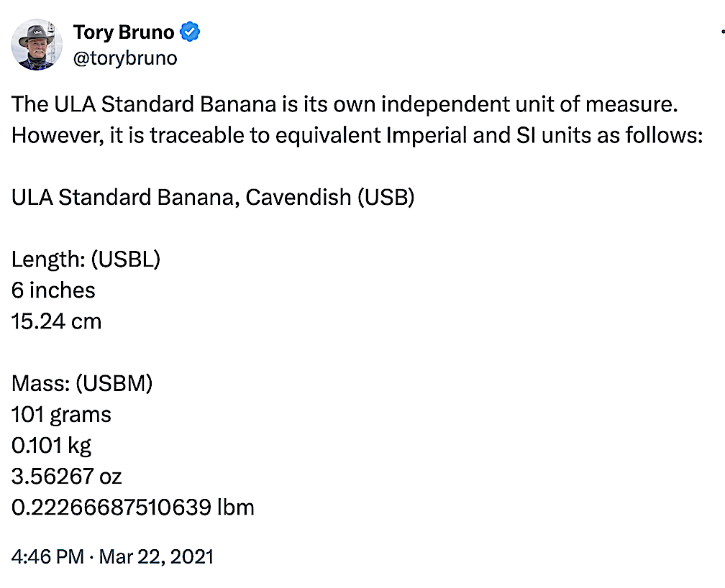Click the "0.22266687510639 lbm" value
The width and height of the screenshot is (725, 588).
coord(133,507)
